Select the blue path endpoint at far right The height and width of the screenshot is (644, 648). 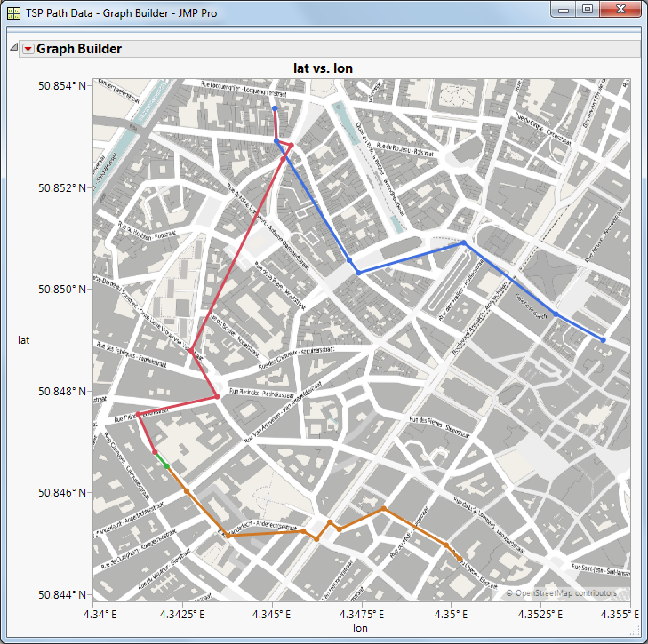point(604,340)
